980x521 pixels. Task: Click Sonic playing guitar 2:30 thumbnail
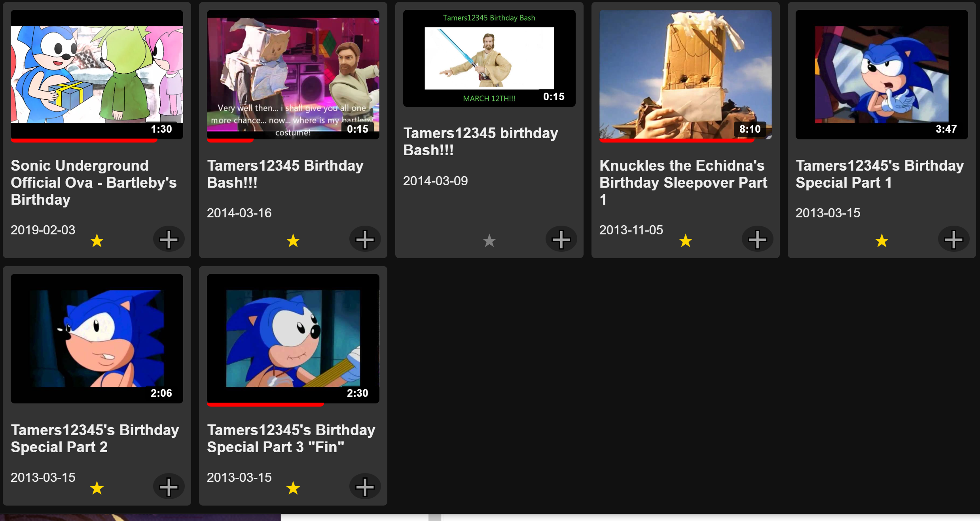point(293,338)
